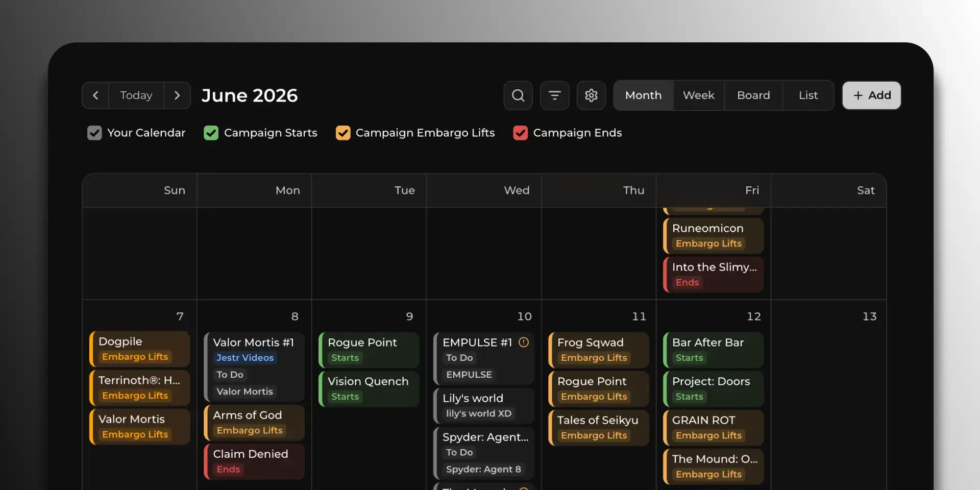Screen dimensions: 980x490
Task: Open Terrinoth®: H... embargo event
Action: pos(139,388)
